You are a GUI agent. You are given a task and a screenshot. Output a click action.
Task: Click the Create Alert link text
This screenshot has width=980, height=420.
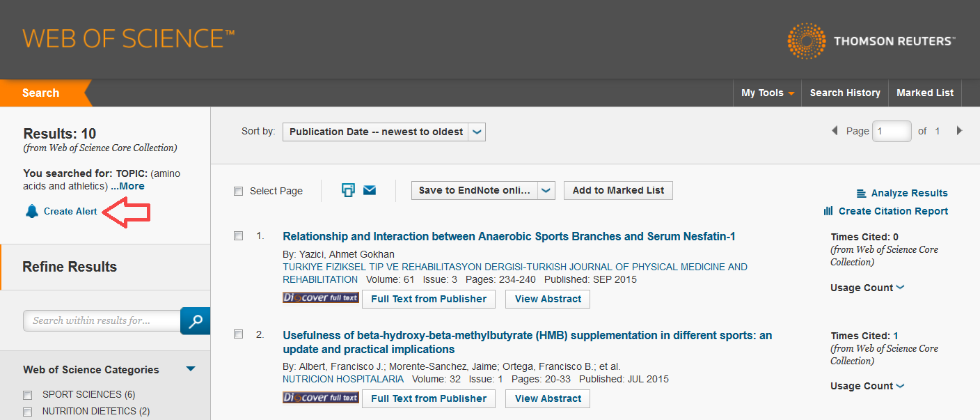click(x=70, y=211)
